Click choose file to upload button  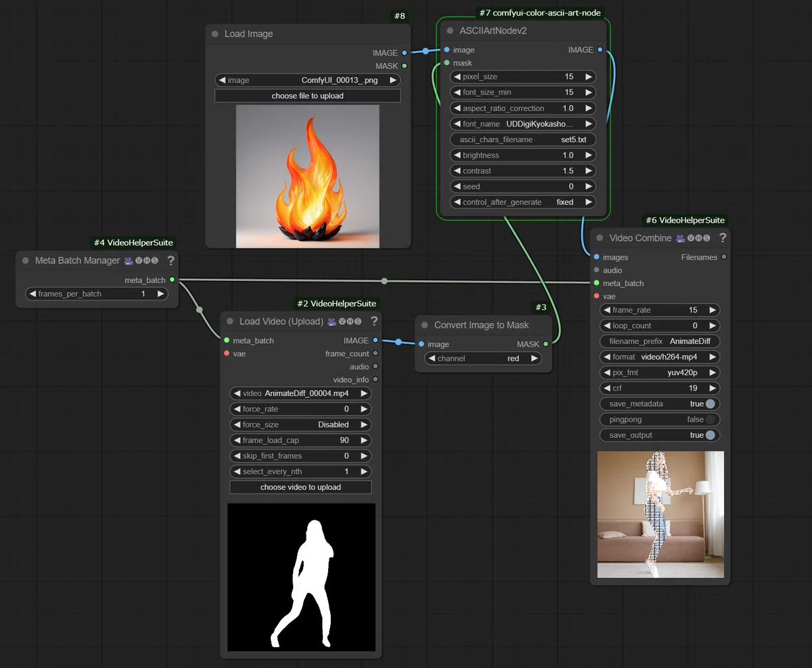click(x=308, y=96)
